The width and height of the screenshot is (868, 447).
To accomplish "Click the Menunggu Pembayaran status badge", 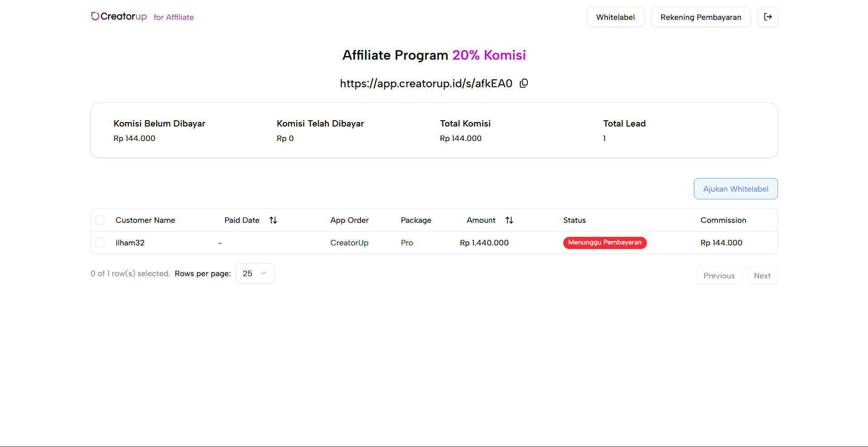I will tap(605, 243).
